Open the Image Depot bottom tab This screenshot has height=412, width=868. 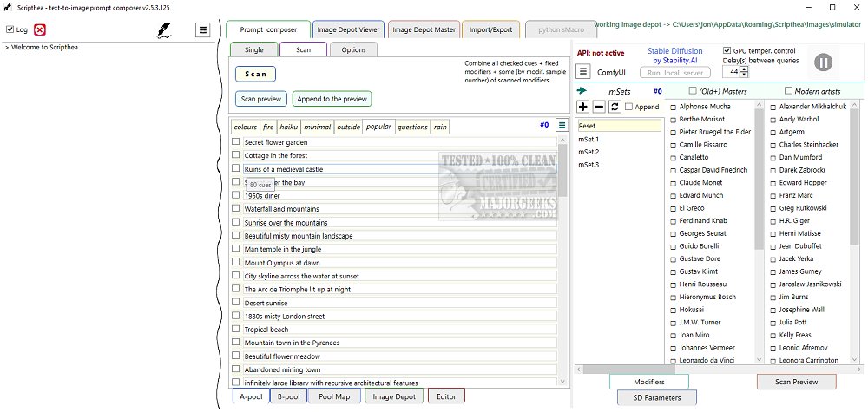[393, 396]
